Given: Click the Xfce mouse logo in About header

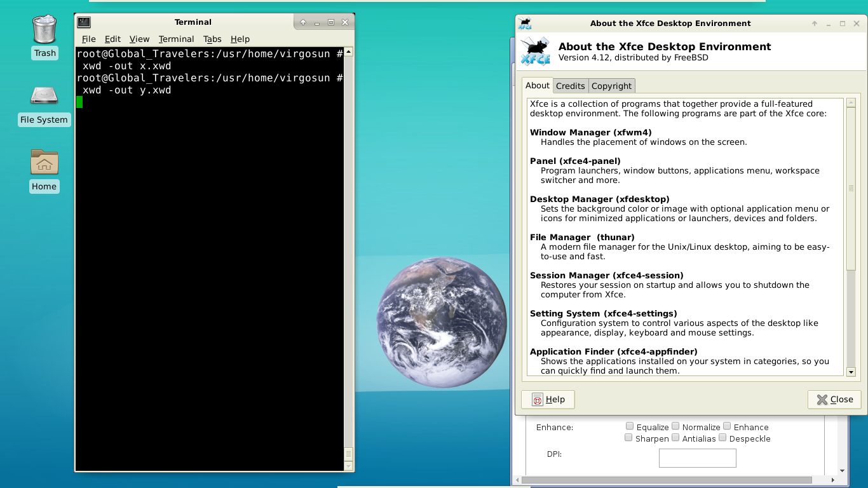Looking at the screenshot, I should 535,51.
